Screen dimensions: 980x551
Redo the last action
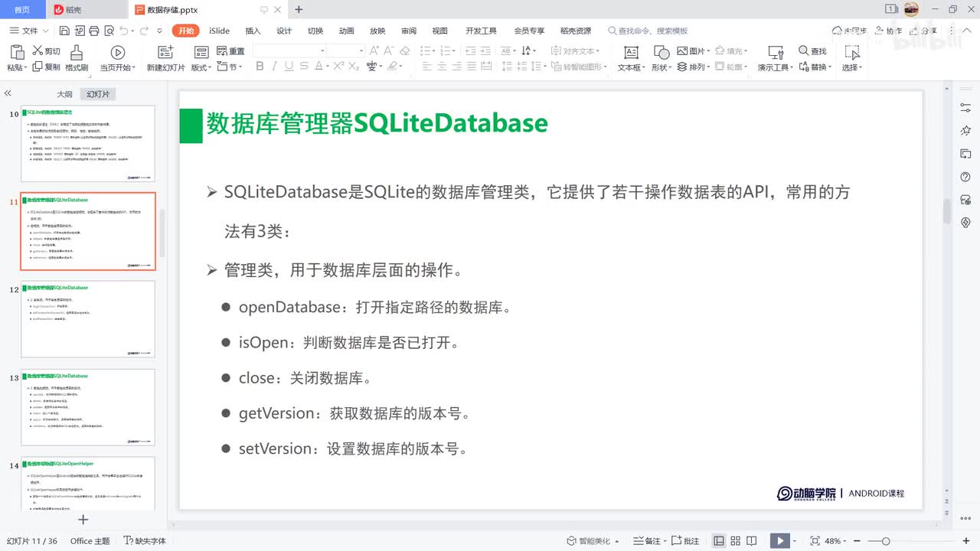[143, 31]
